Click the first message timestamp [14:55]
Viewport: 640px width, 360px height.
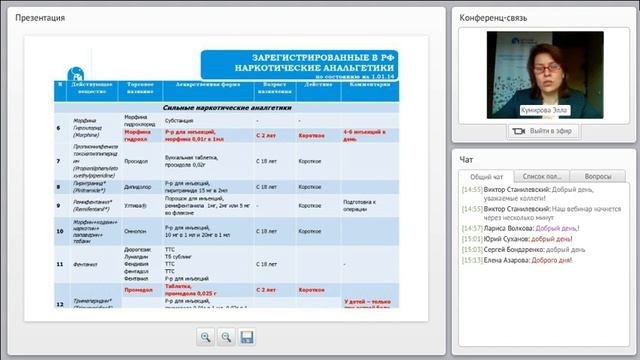(x=472, y=189)
